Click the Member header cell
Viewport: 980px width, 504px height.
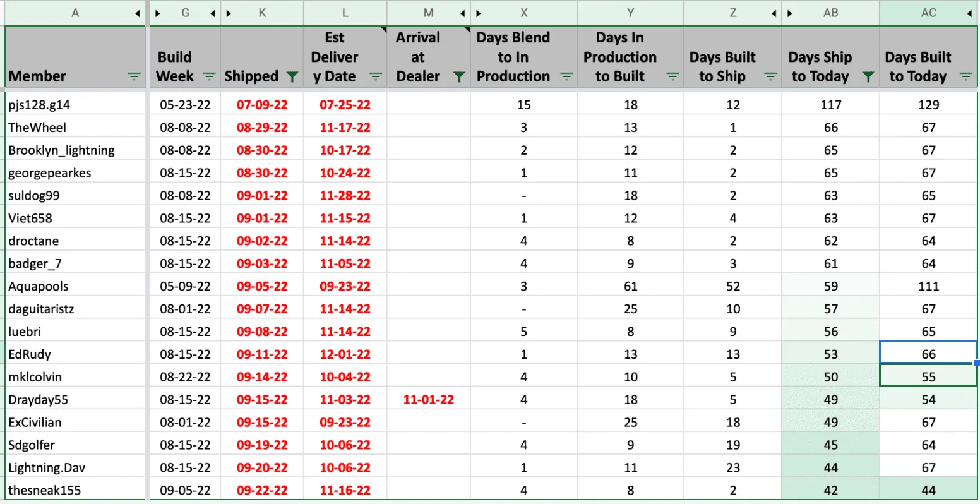75,57
